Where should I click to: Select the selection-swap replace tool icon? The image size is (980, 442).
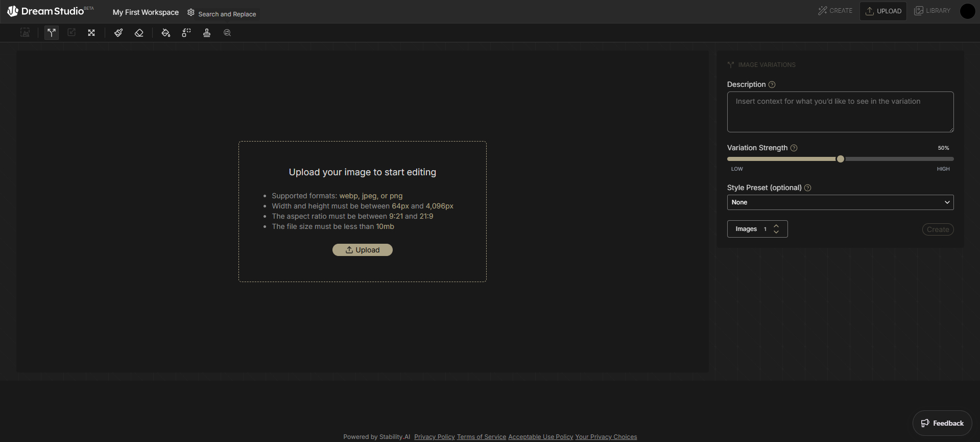click(x=186, y=33)
